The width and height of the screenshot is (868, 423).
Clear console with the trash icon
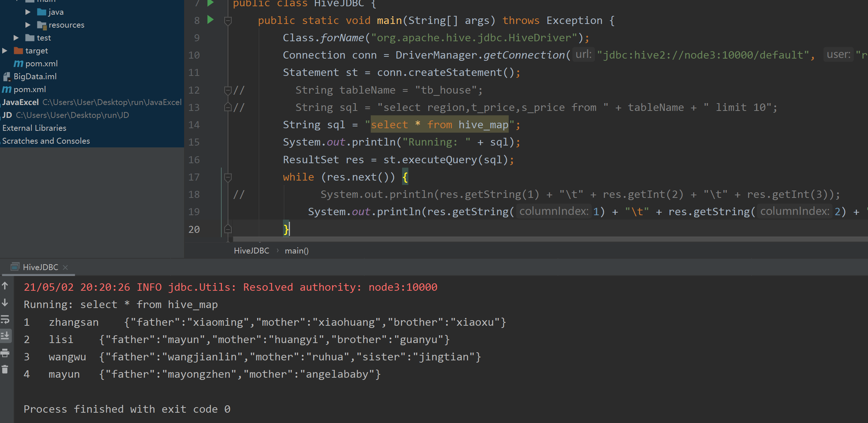5,369
